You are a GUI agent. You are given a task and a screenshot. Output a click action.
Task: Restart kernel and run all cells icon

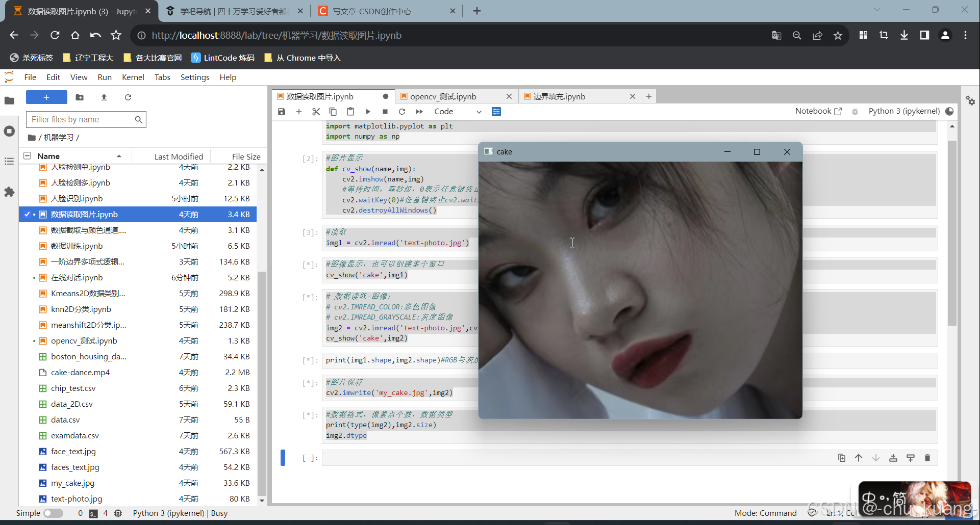coord(419,111)
